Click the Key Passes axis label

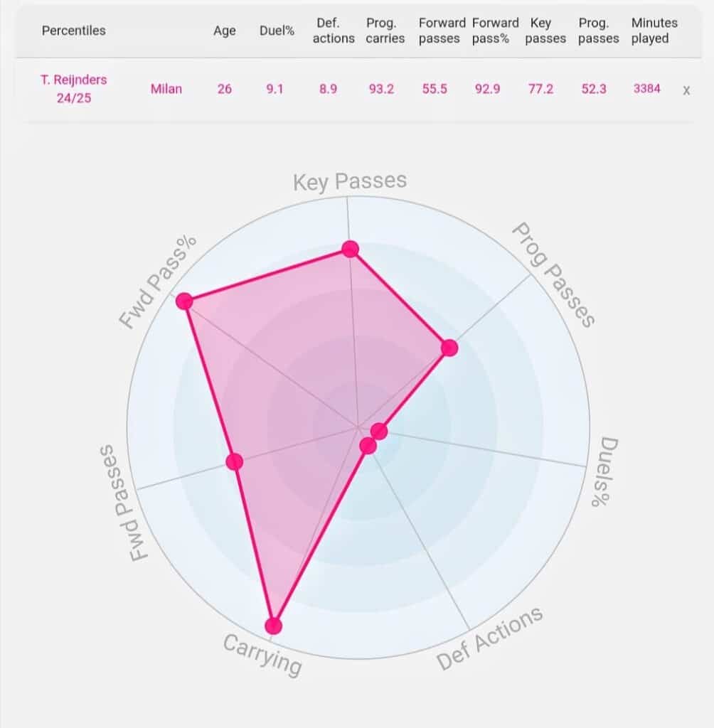click(x=350, y=181)
